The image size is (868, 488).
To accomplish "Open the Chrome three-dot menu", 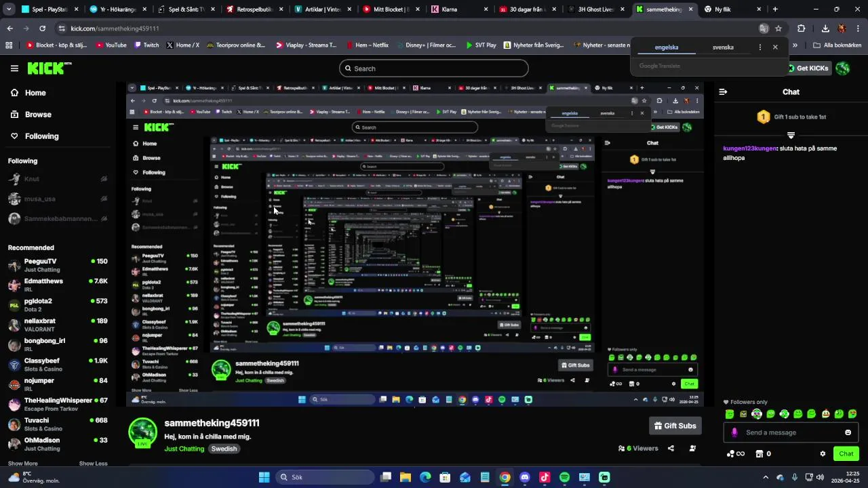I will click(x=858, y=28).
